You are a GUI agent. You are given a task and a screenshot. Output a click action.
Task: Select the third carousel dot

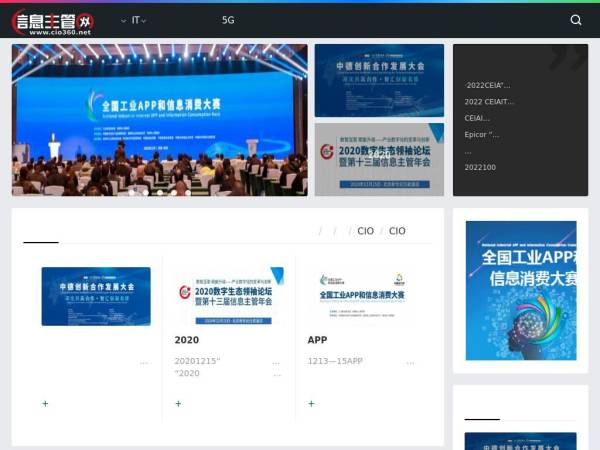pos(160,193)
